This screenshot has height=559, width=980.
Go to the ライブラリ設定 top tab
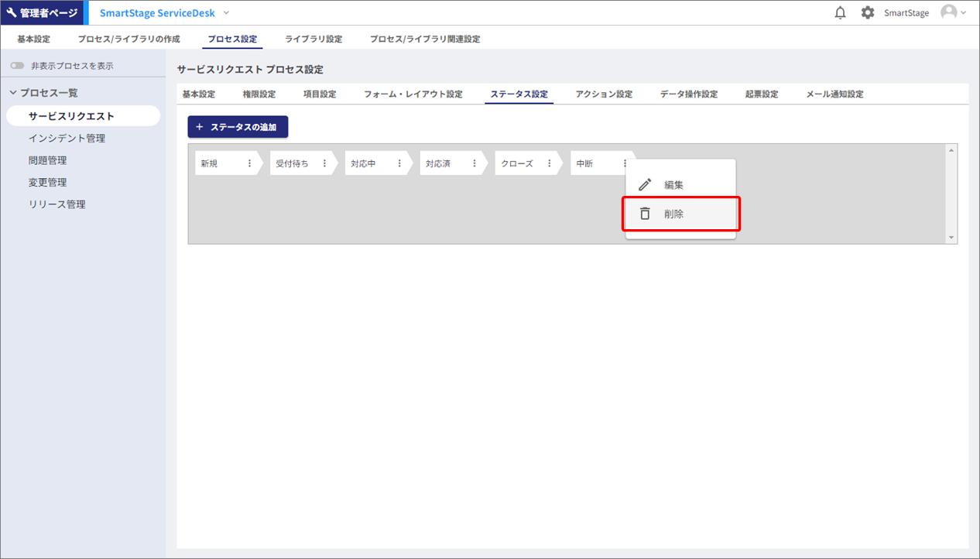(314, 39)
